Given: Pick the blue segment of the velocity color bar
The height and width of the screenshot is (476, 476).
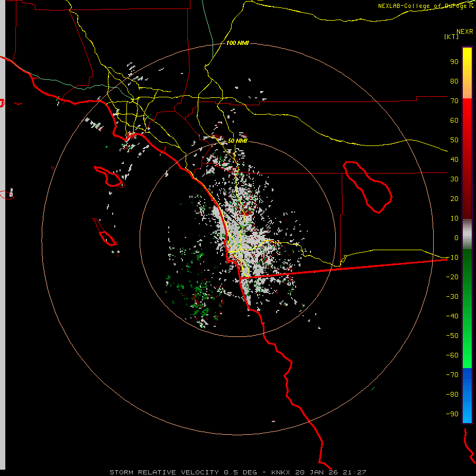Looking at the screenshot, I should (467, 396).
